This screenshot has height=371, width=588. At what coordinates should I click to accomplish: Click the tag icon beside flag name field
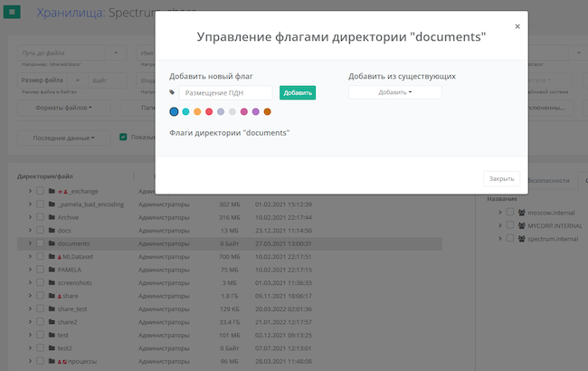[x=172, y=92]
